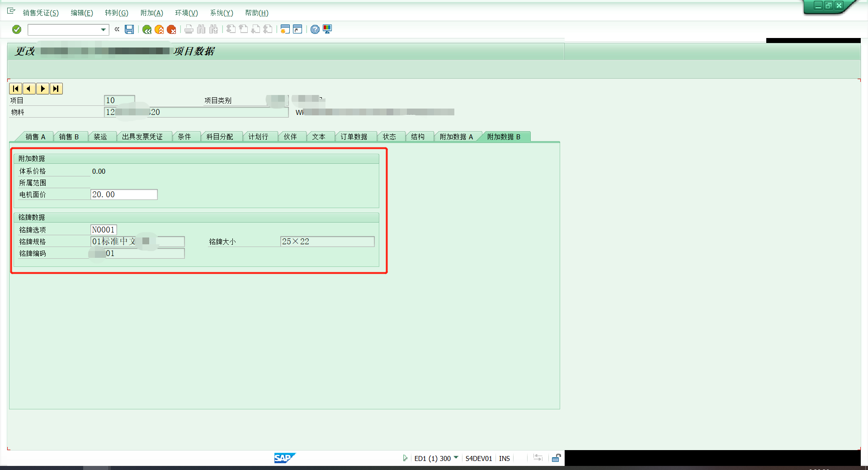Switch to the 伙伴 tab

click(290, 137)
